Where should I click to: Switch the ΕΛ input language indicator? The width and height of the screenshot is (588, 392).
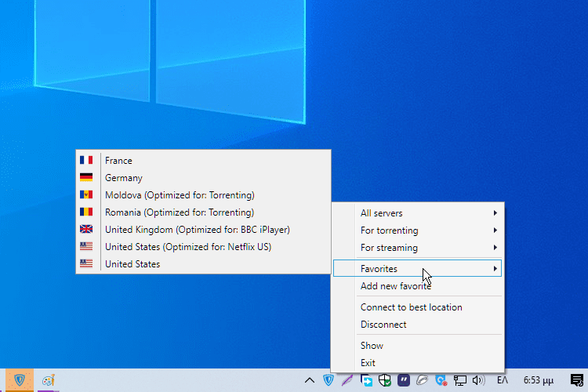pyautogui.click(x=503, y=380)
